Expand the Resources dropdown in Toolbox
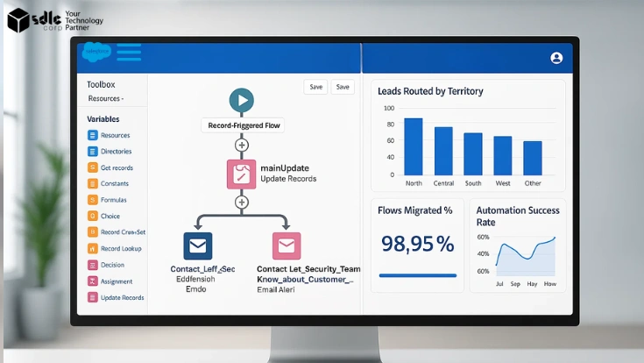 coord(106,99)
